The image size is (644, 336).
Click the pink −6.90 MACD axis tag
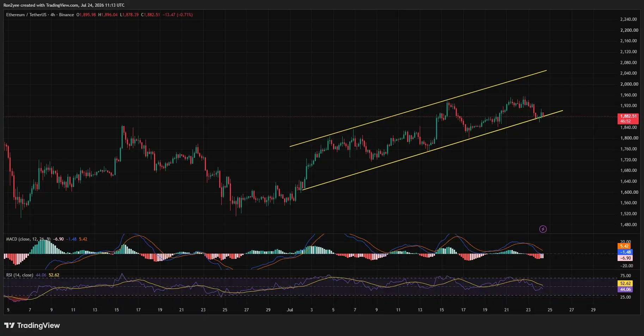(x=625, y=258)
